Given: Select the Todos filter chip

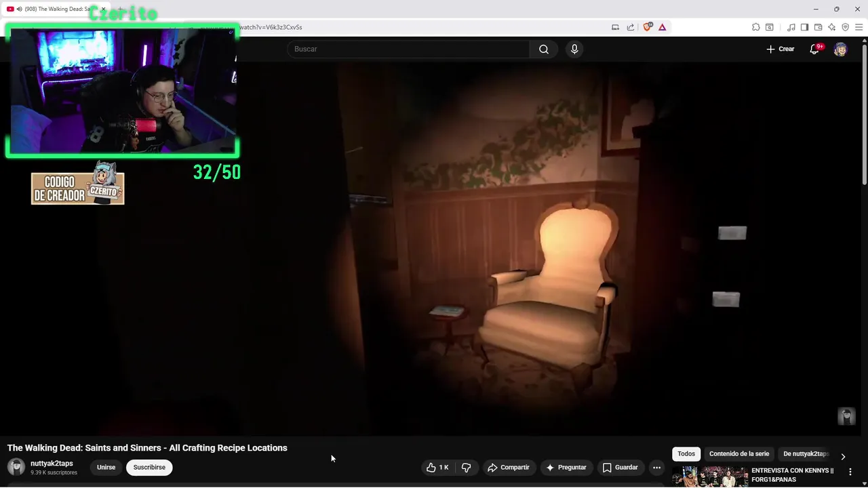Looking at the screenshot, I should [x=686, y=453].
